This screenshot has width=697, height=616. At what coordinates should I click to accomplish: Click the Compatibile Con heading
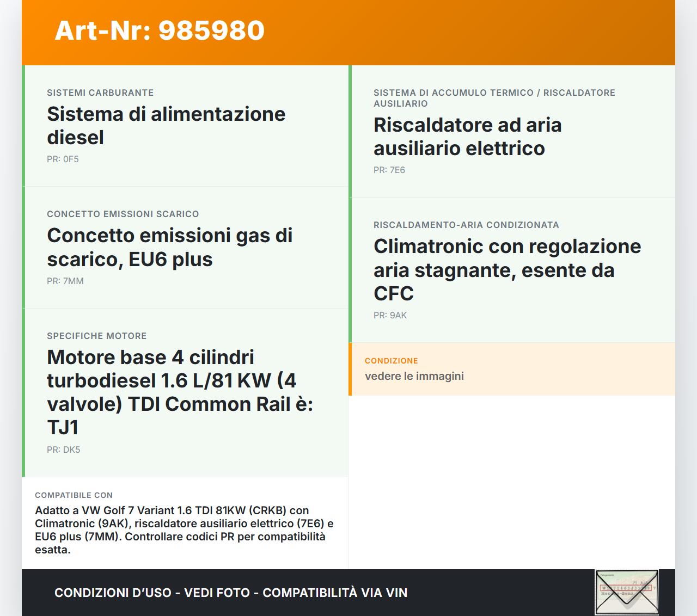(x=74, y=495)
